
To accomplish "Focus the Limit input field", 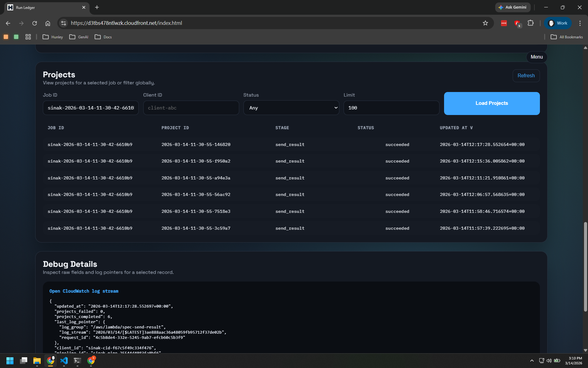I will 391,108.
